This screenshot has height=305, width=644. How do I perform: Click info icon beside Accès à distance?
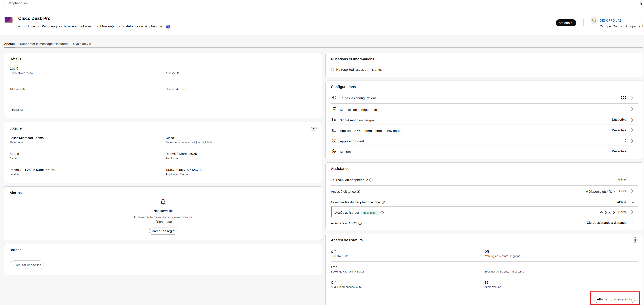(x=359, y=192)
